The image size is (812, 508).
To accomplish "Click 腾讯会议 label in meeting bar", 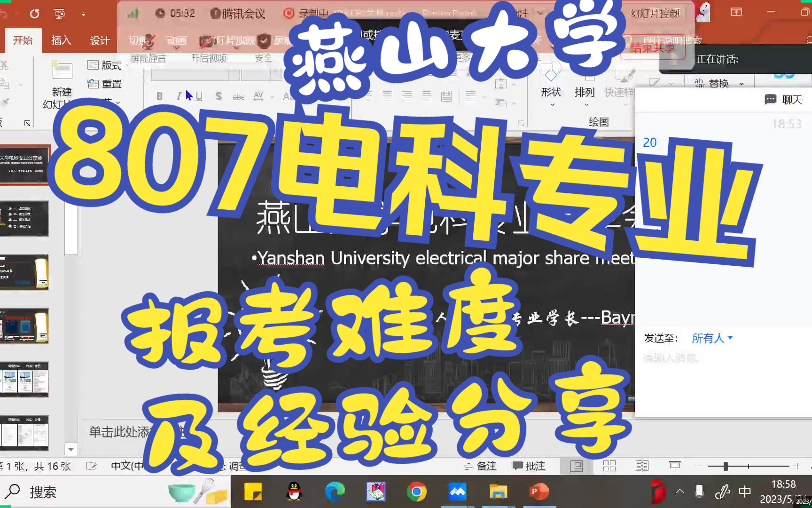I will (243, 13).
